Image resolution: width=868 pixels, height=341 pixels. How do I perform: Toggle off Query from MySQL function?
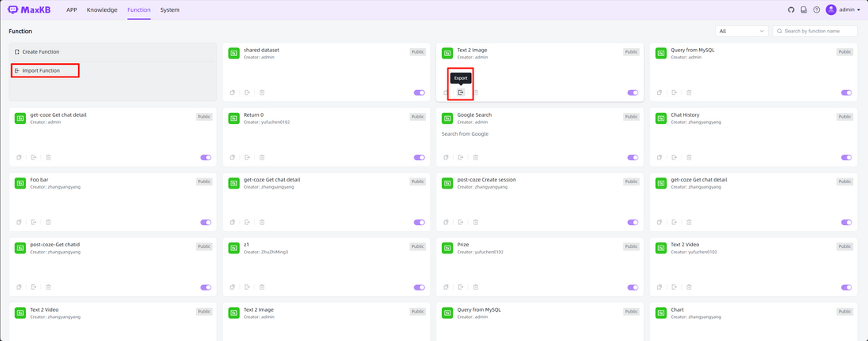(846, 92)
